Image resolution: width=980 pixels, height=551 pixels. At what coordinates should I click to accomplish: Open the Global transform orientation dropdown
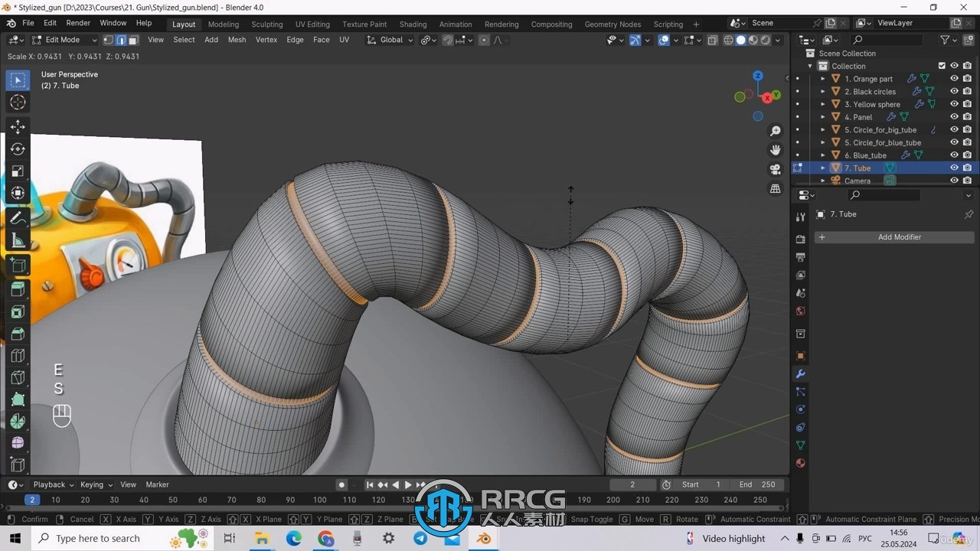point(391,40)
